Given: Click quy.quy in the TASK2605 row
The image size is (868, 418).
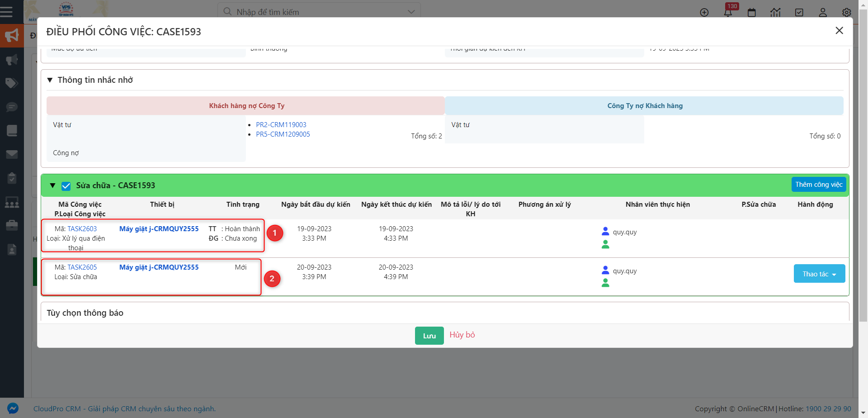Looking at the screenshot, I should [x=625, y=271].
